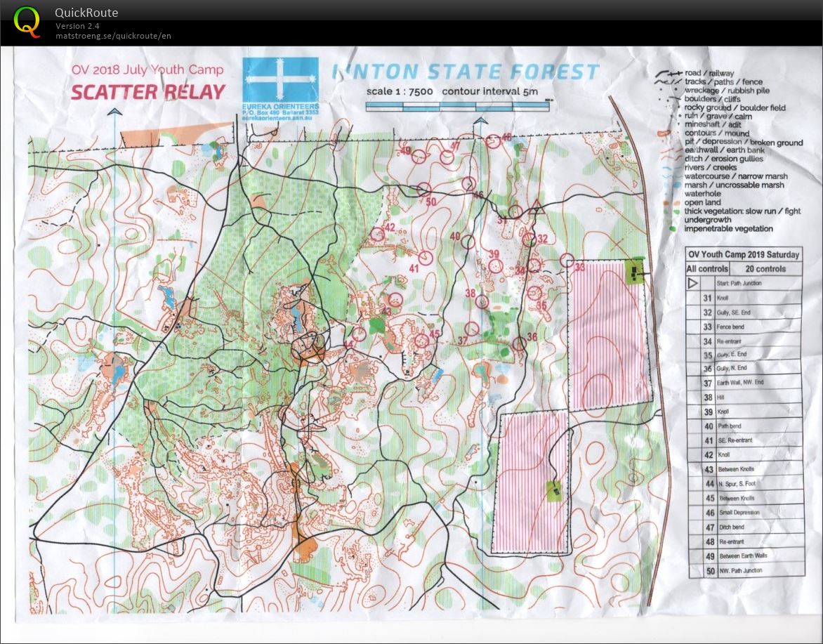The image size is (823, 644).
Task: Click the Eureka Orienteers flag logo
Action: click(279, 80)
